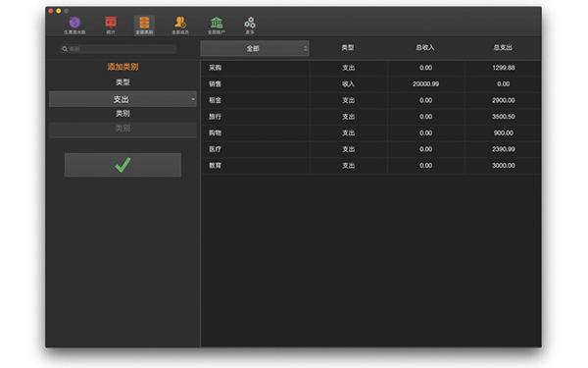Screen dimensions: 588x368
Task: Click the 900.00 expense value
Action: 504,132
